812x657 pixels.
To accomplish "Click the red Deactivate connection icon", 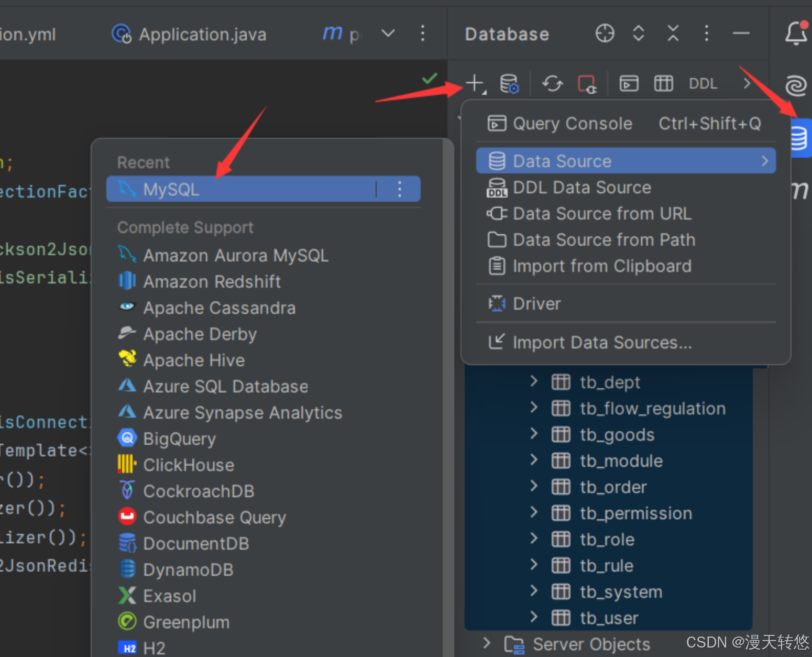I will [x=587, y=83].
